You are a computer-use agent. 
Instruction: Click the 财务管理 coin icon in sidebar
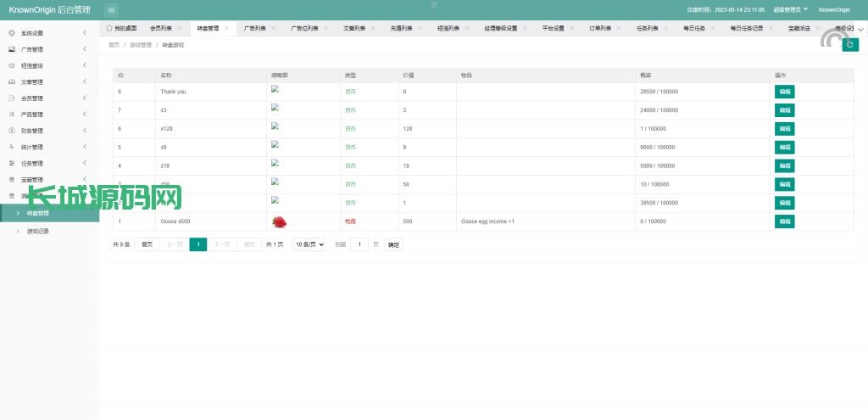click(12, 131)
